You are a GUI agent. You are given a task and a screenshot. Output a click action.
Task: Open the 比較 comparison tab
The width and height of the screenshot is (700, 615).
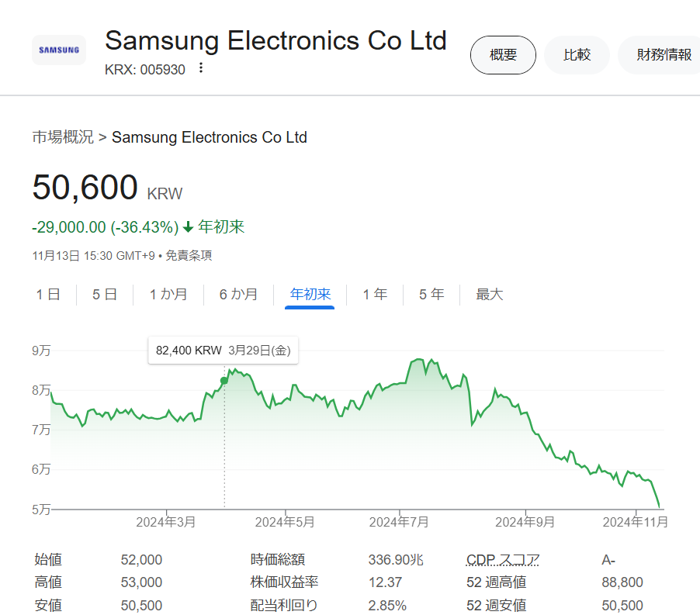577,55
